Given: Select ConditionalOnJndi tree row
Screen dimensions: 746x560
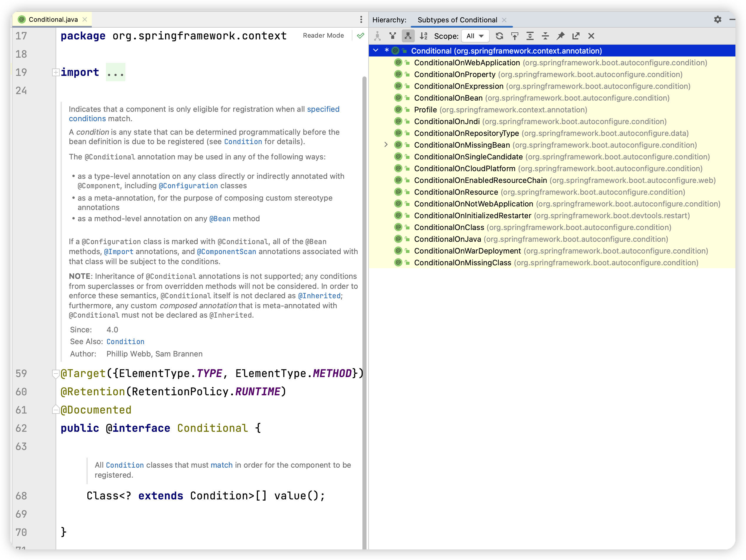Looking at the screenshot, I should coord(552,121).
